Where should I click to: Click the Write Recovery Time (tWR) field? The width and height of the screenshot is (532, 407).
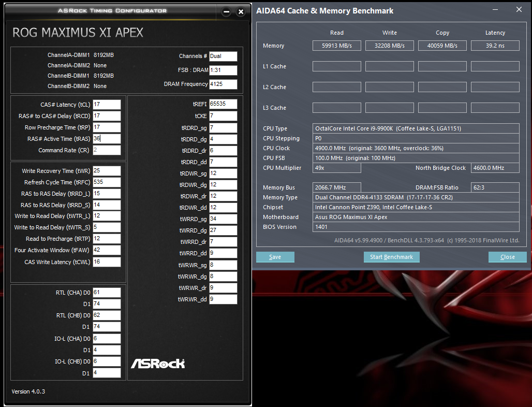[x=107, y=171]
